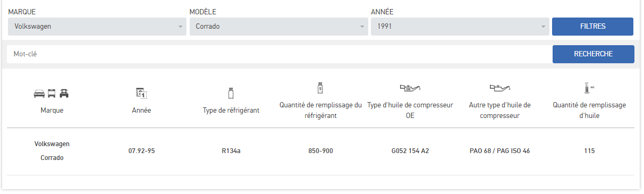This screenshot has height=194, width=644.
Task: Click the G052 154 A2 oil type value
Action: coord(410,151)
